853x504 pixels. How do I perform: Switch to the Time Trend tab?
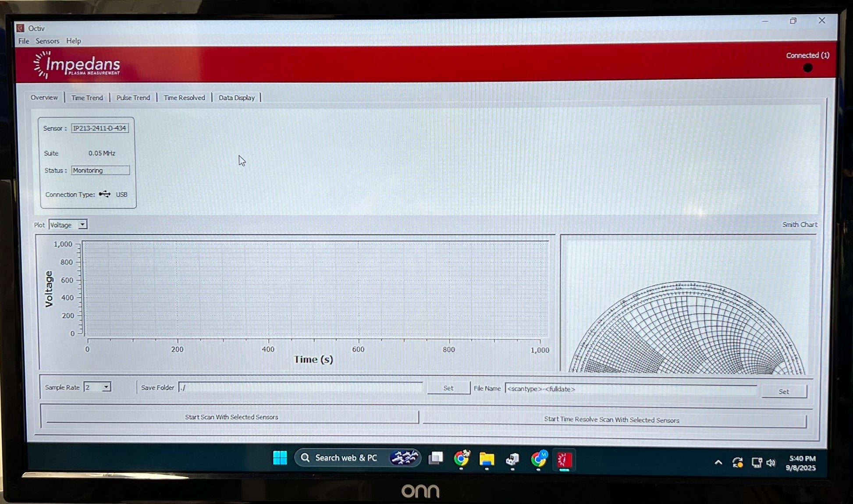(x=87, y=98)
